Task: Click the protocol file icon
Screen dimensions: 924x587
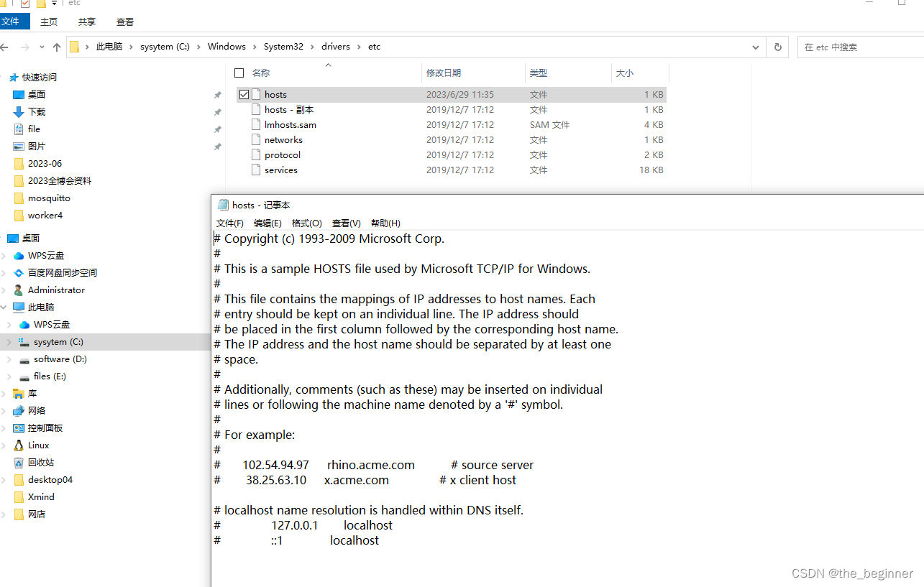Action: click(256, 154)
